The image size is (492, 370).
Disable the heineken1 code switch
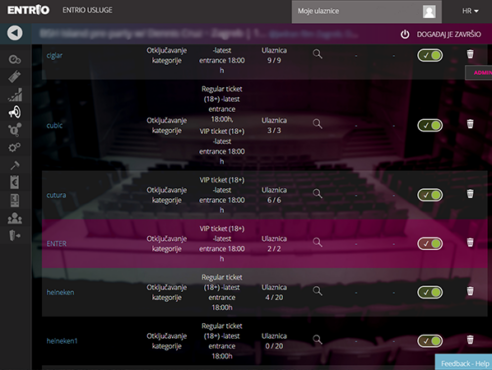[x=430, y=341]
